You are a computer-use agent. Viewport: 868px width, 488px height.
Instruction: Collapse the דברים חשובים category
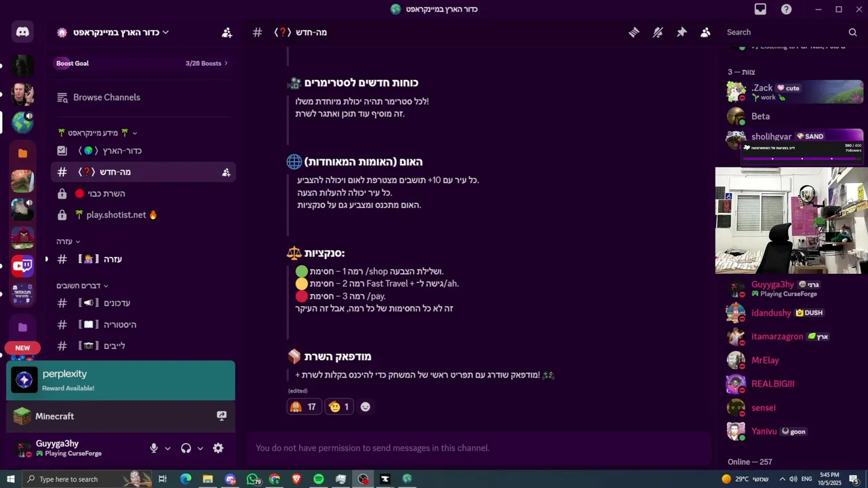[82, 285]
